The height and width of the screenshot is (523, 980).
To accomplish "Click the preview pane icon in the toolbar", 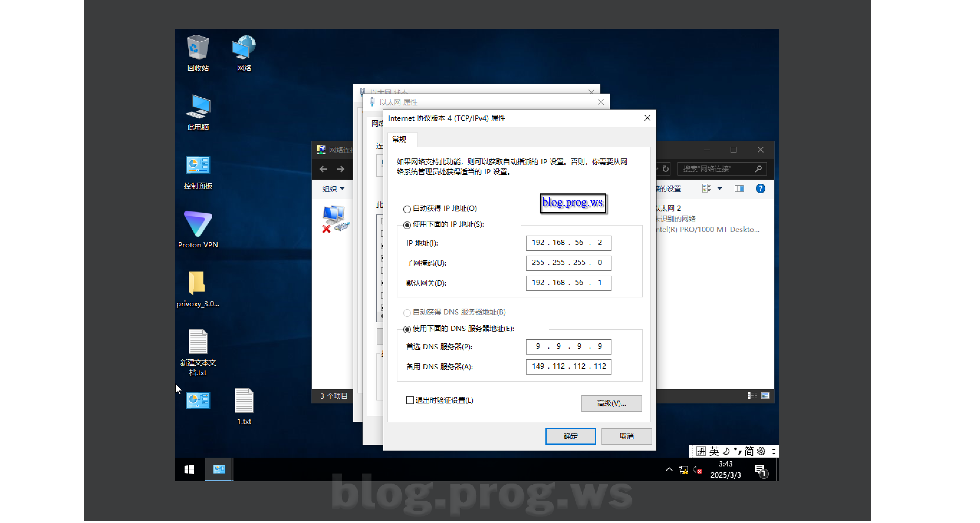I will coord(739,188).
